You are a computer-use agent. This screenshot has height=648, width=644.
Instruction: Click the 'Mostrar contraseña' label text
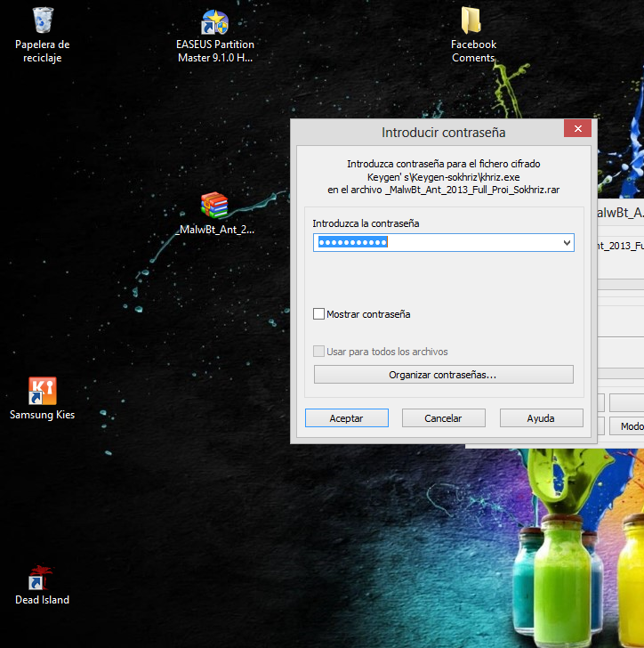pos(368,314)
